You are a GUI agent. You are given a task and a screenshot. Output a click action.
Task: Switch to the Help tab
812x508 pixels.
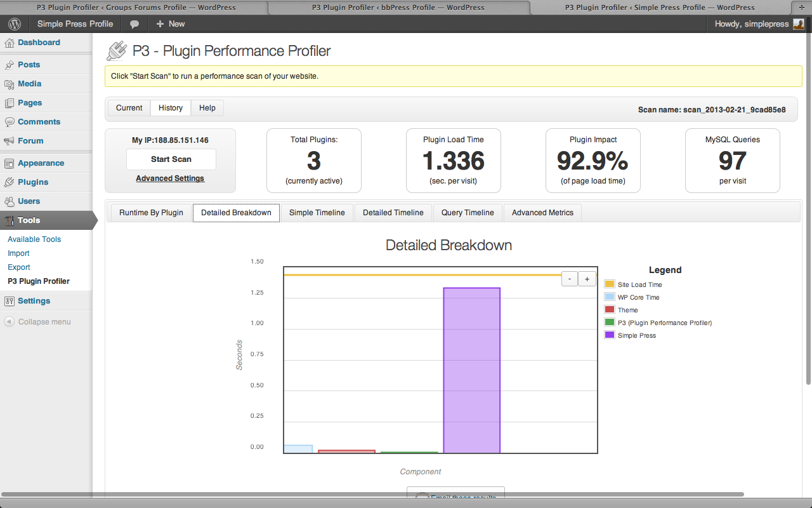207,108
